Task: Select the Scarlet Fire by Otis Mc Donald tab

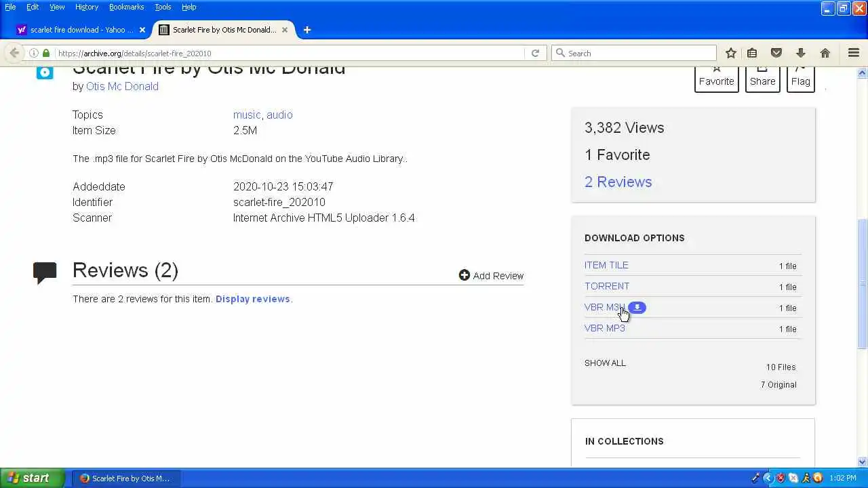Action: point(224,30)
